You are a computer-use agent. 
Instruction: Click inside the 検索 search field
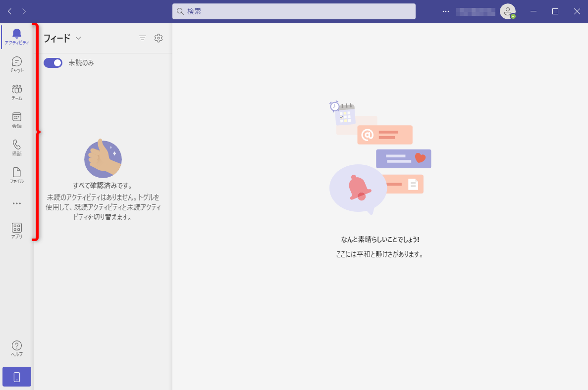(x=294, y=11)
